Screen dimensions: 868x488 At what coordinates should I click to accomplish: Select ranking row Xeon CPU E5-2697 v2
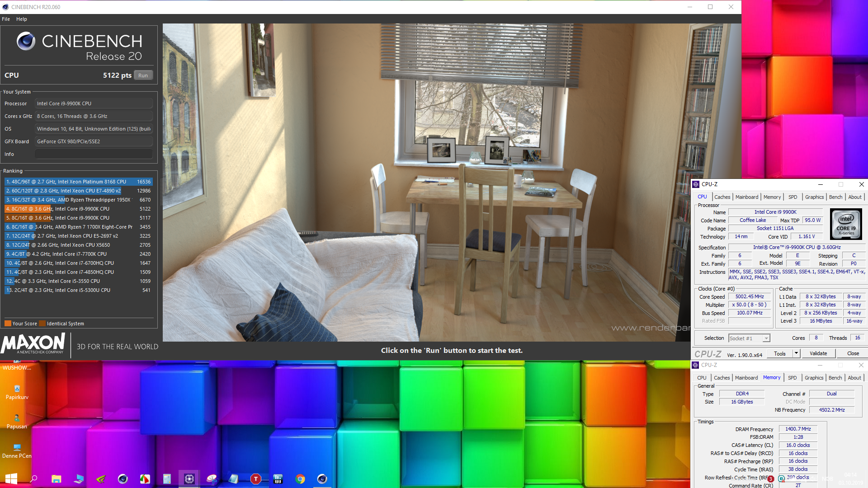[79, 236]
